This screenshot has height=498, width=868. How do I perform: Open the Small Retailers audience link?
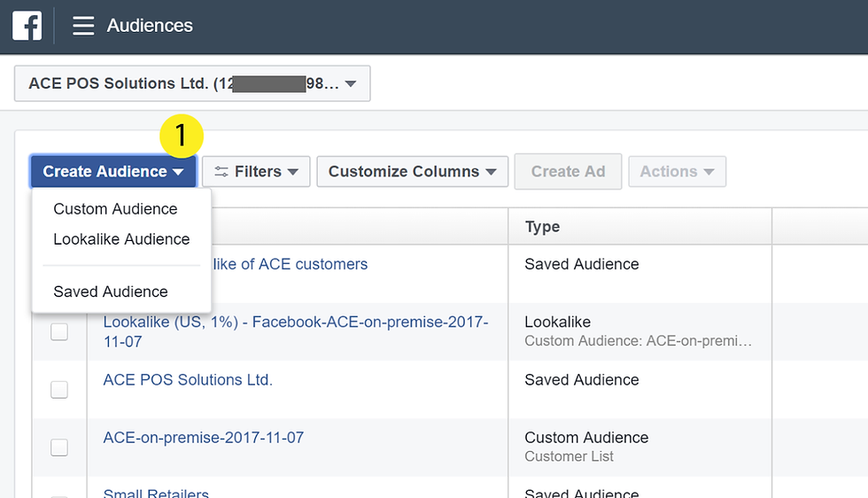click(x=156, y=493)
